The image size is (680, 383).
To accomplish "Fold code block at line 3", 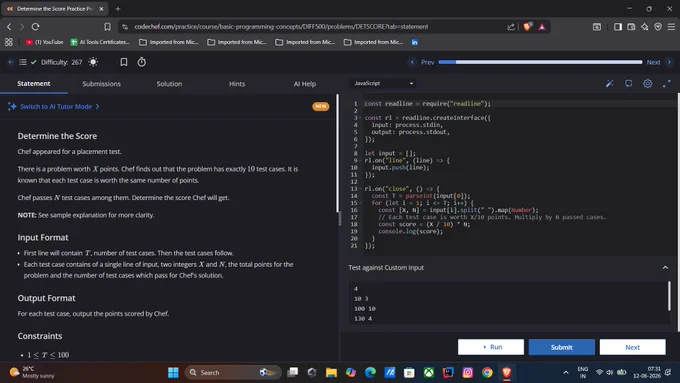I will (x=361, y=118).
